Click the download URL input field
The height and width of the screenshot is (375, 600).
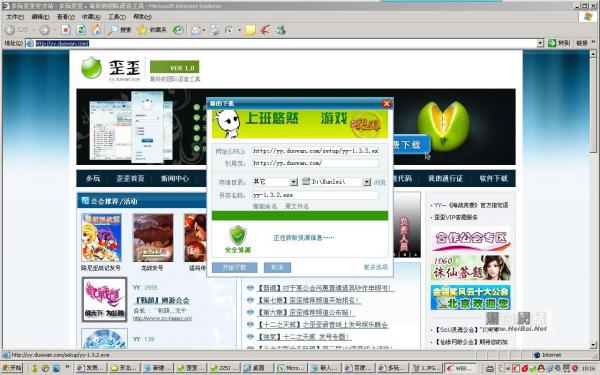(315, 151)
